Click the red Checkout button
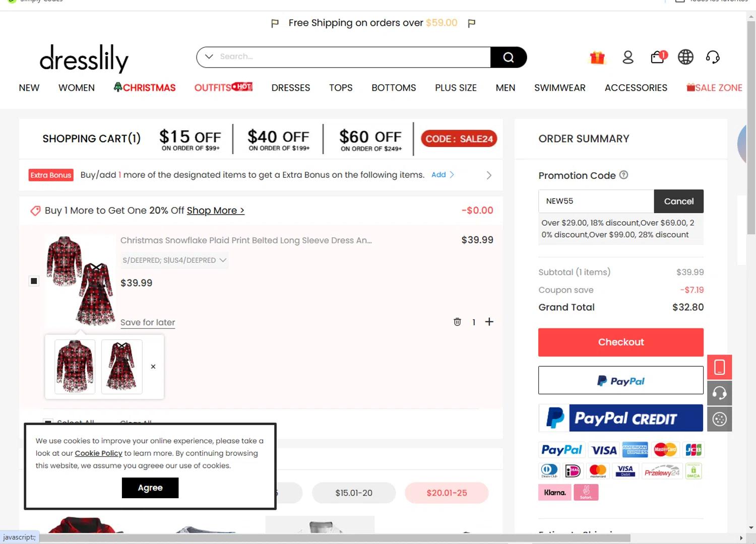756x544 pixels. pyautogui.click(x=621, y=342)
